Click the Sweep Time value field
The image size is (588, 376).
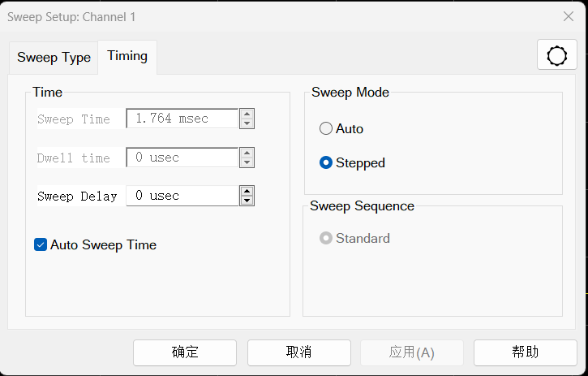(x=182, y=119)
